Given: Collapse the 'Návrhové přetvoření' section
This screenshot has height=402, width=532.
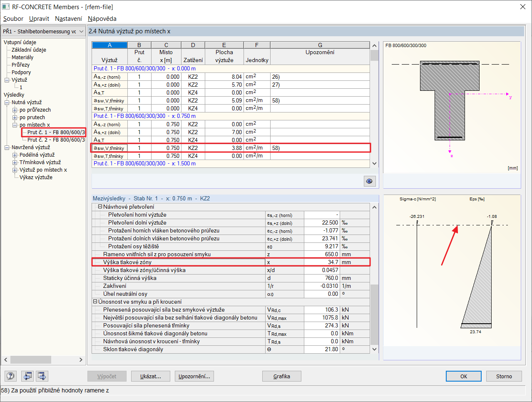Looking at the screenshot, I should click(x=100, y=207).
